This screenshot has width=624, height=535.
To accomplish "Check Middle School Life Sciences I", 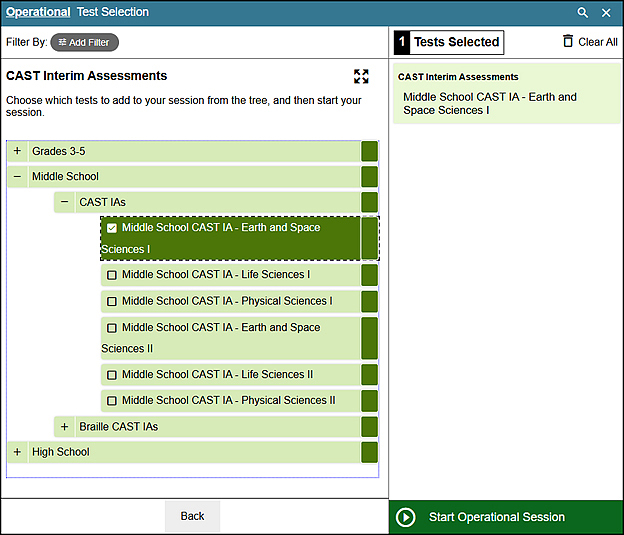I will [x=112, y=275].
